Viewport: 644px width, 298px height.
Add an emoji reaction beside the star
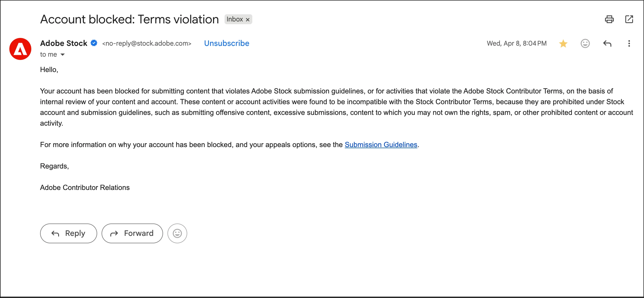(585, 43)
